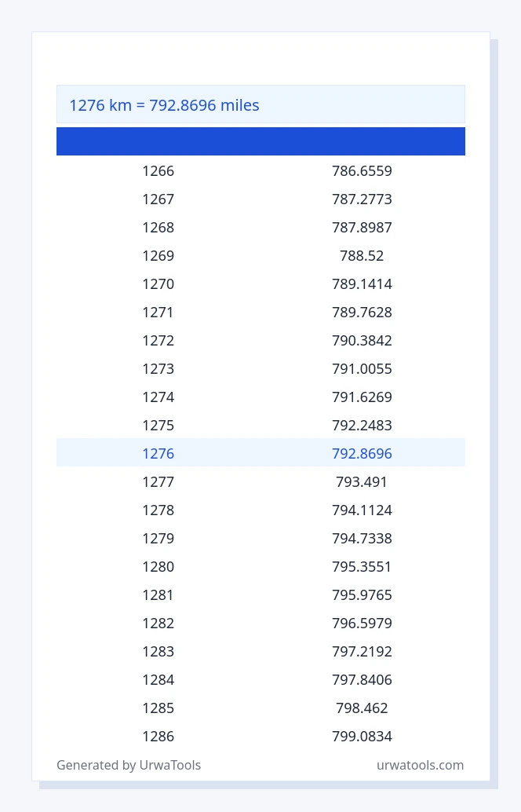Click the 792.2483 value above highlight

tap(363, 425)
